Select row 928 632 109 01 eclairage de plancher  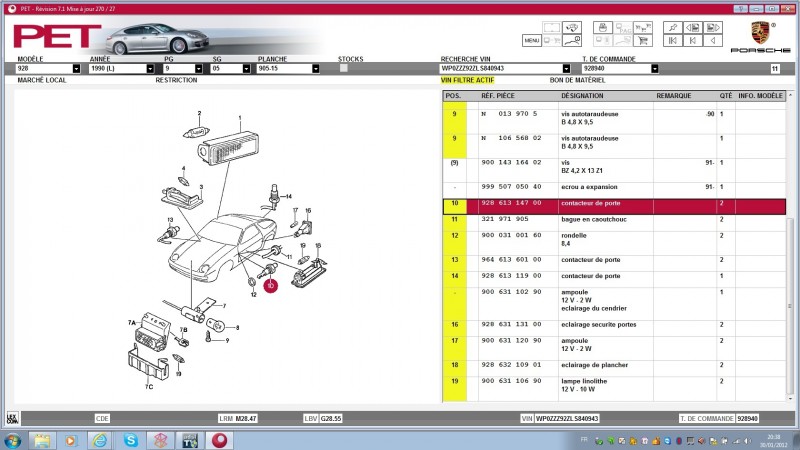coord(614,369)
